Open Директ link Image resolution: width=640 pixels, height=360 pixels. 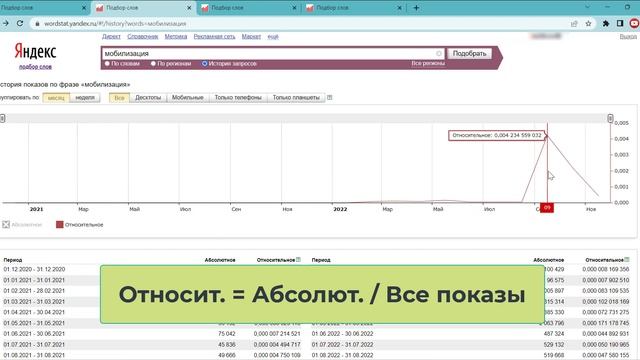tap(111, 36)
